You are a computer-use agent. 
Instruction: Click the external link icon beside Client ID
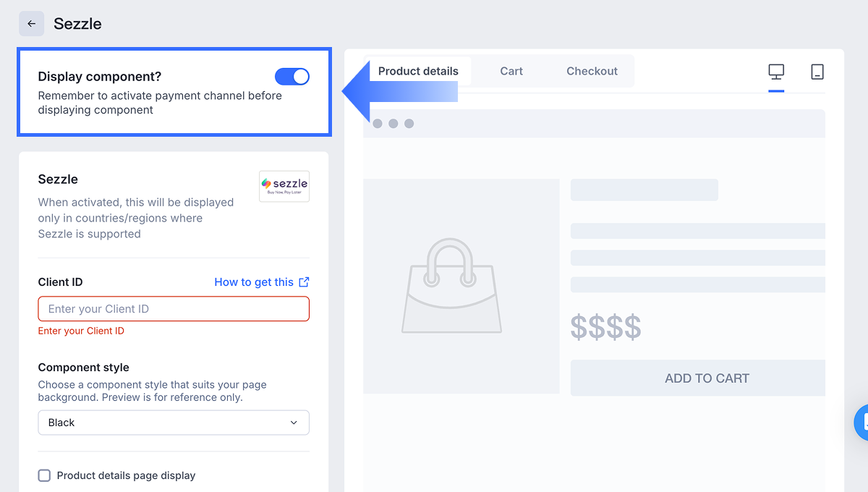[305, 282]
